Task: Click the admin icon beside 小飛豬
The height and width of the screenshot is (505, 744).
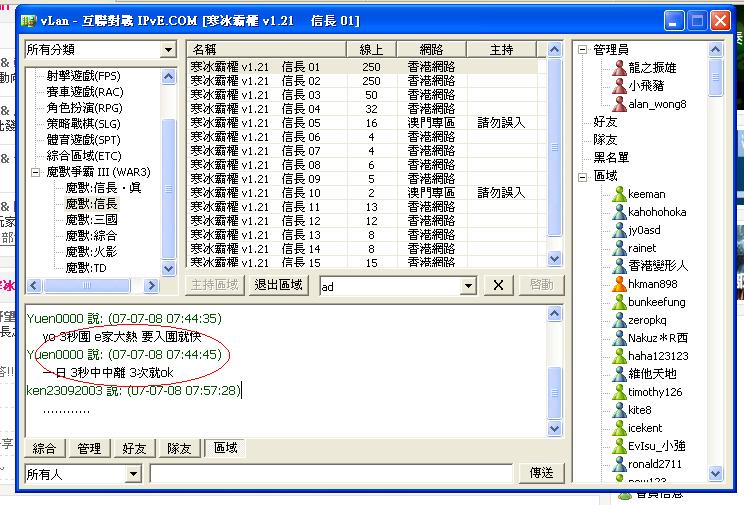Action: point(619,85)
